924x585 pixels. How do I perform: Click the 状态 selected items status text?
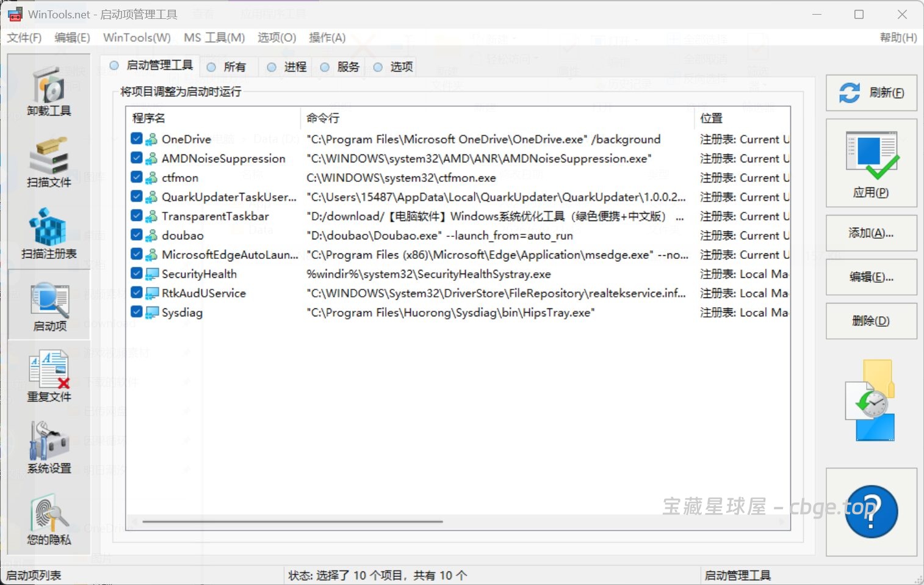[x=378, y=575]
